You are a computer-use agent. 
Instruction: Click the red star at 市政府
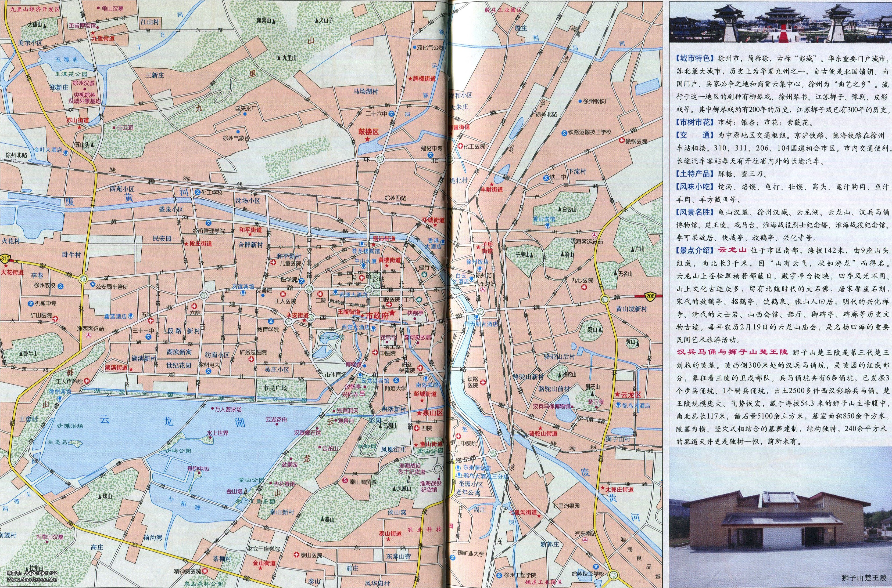[392, 313]
